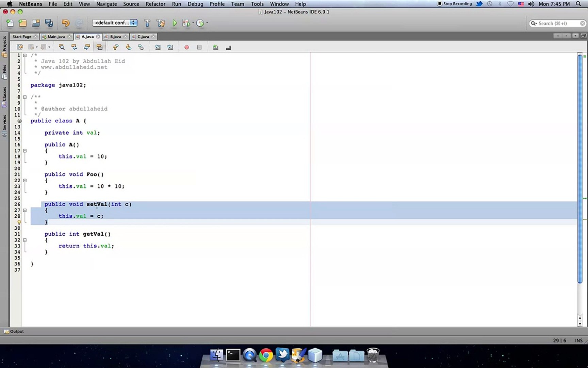This screenshot has width=588, height=368.
Task: Click the Build Main Project hammer icon
Action: pyautogui.click(x=147, y=23)
